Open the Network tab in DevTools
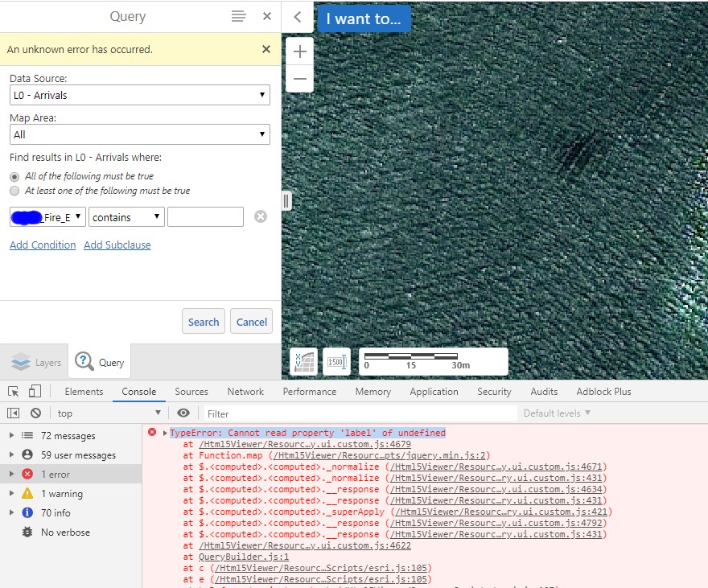708x588 pixels. point(245,392)
